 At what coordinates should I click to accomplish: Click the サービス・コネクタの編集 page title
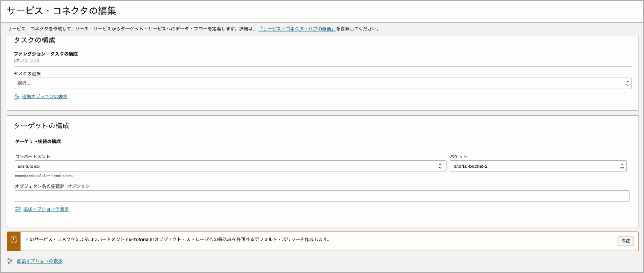[62, 11]
